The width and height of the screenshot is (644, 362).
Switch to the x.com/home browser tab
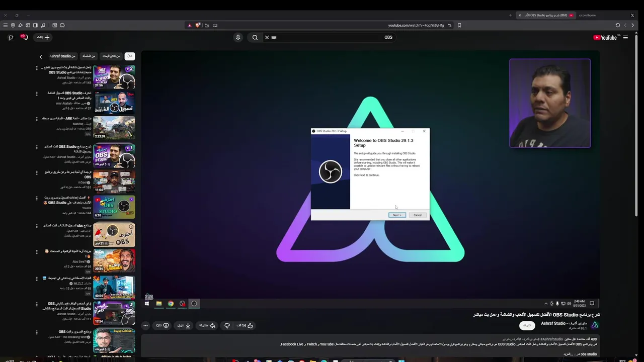point(587,15)
